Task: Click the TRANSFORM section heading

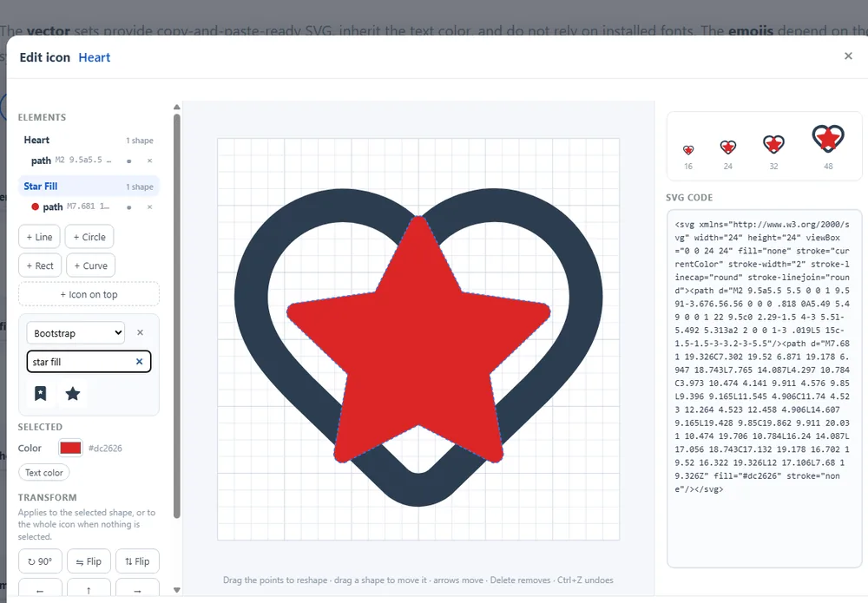Action: click(x=47, y=497)
